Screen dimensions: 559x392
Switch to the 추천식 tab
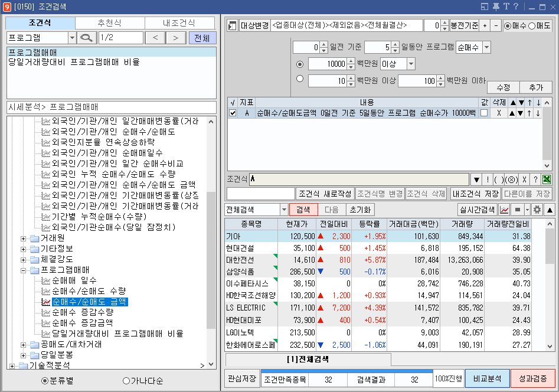(x=110, y=23)
